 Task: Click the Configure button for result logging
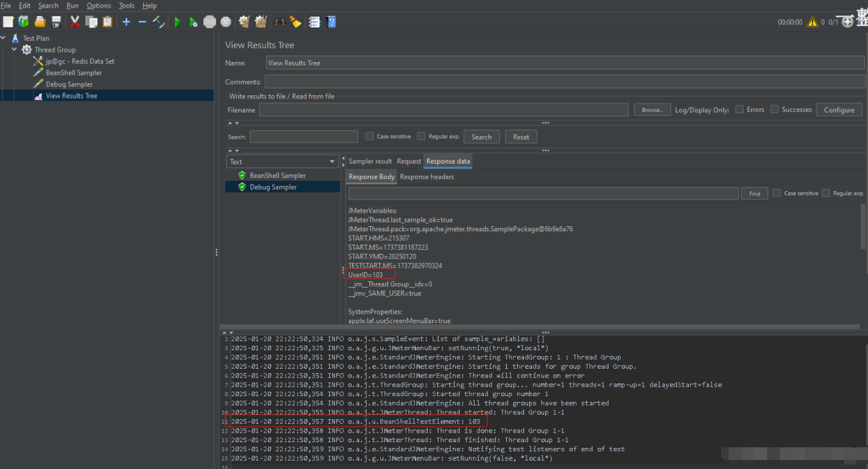[839, 109]
